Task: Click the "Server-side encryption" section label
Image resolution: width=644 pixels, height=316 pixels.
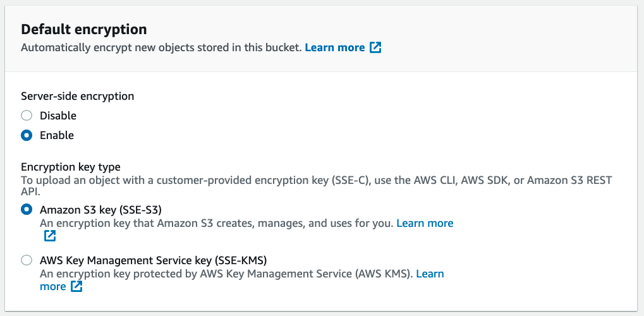Action: tap(78, 96)
